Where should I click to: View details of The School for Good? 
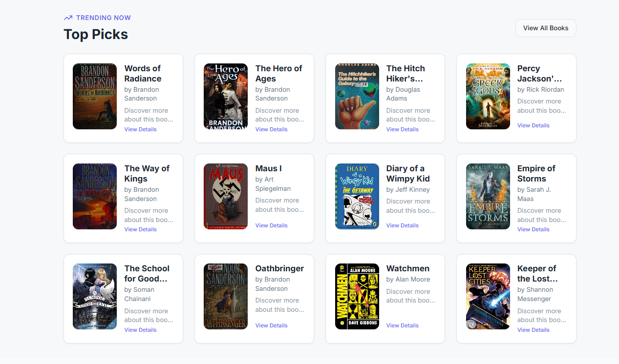click(x=140, y=329)
